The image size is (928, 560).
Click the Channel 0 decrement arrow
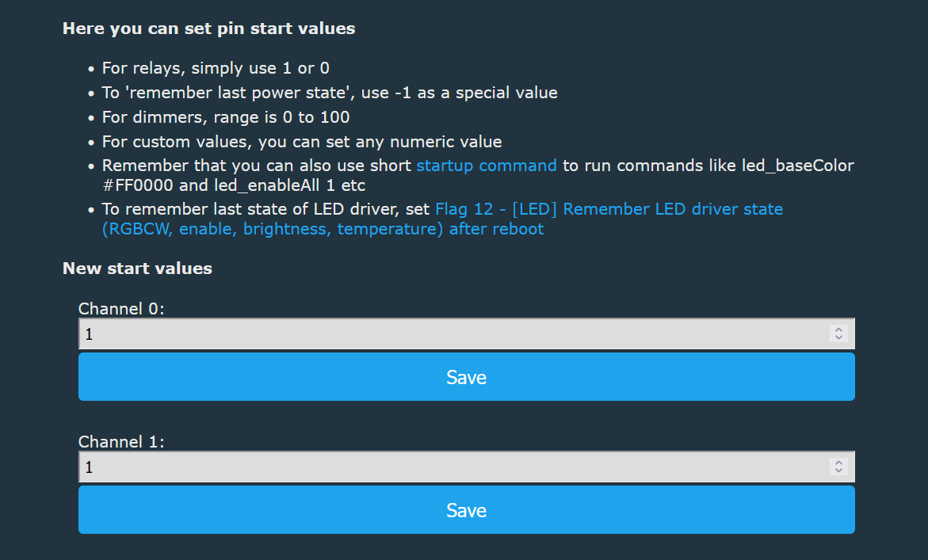838,338
